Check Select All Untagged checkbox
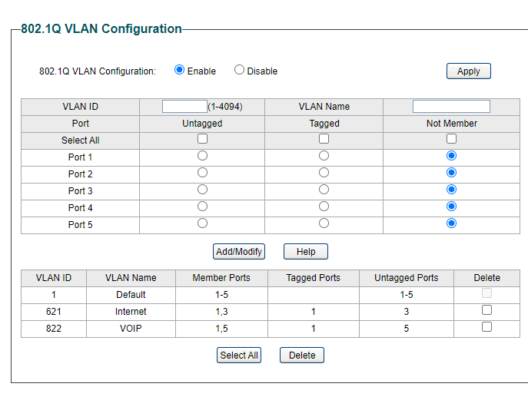The height and width of the screenshot is (420, 528). click(203, 139)
